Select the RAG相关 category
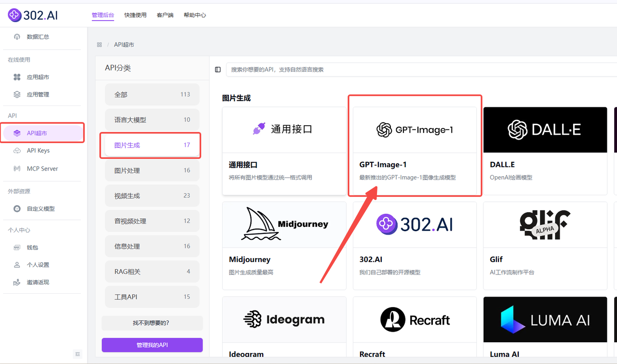The height and width of the screenshot is (364, 617). click(x=152, y=272)
